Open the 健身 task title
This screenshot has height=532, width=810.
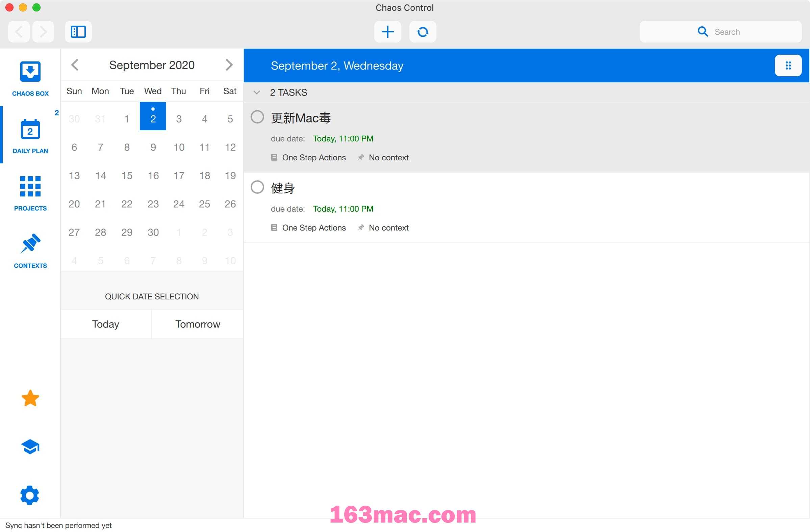283,188
